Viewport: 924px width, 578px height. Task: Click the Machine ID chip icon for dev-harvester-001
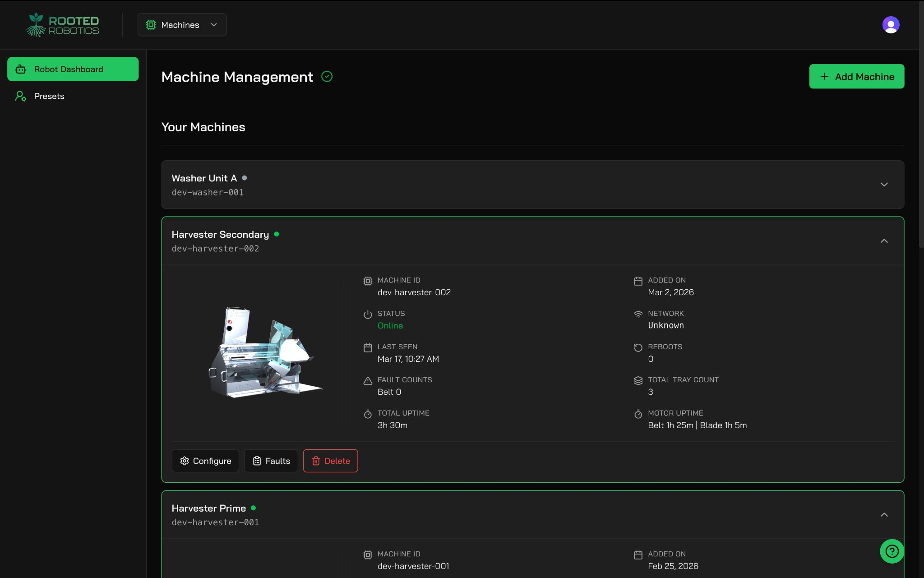point(368,555)
